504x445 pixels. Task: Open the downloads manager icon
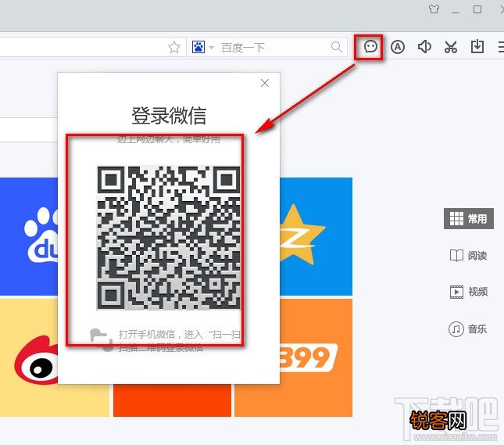pos(477,47)
